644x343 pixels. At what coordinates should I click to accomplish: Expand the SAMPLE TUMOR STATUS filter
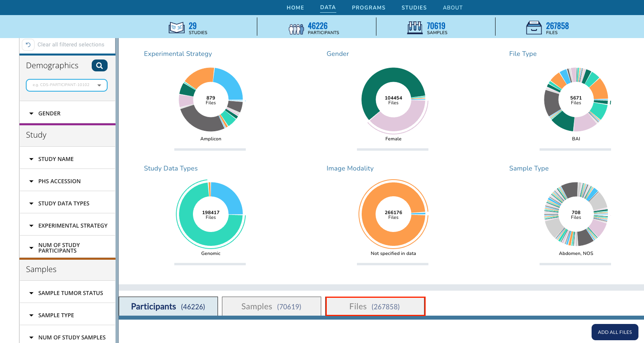[67, 293]
